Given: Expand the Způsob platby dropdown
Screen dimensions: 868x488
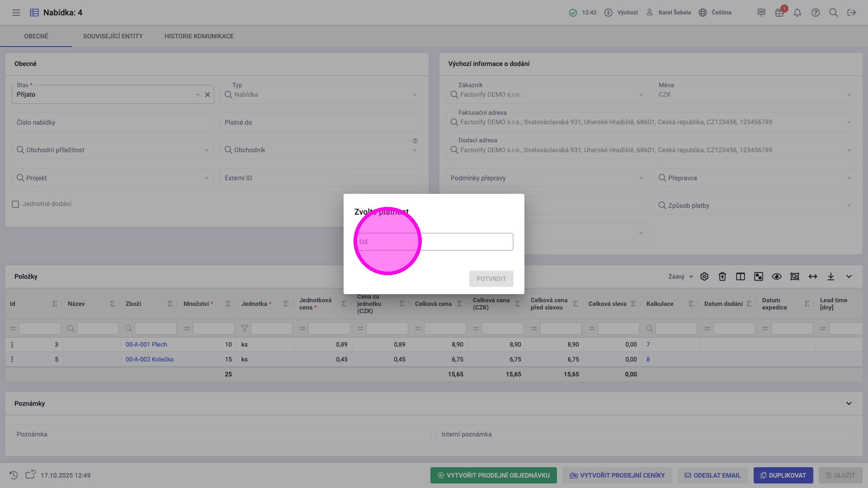Looking at the screenshot, I should (849, 206).
